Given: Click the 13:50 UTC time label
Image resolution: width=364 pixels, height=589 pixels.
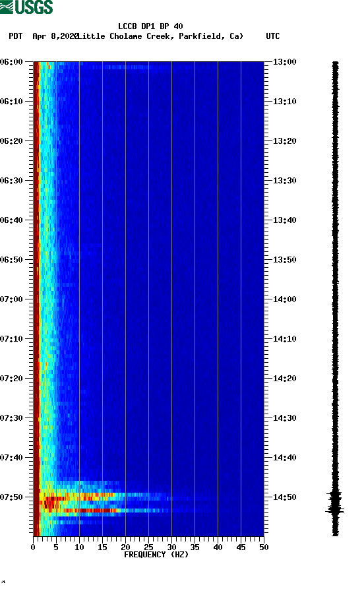Looking at the screenshot, I should (x=284, y=260).
